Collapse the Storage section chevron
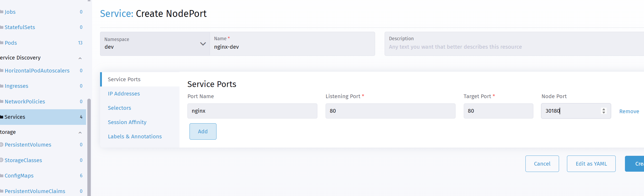The width and height of the screenshot is (644, 196). (x=80, y=132)
